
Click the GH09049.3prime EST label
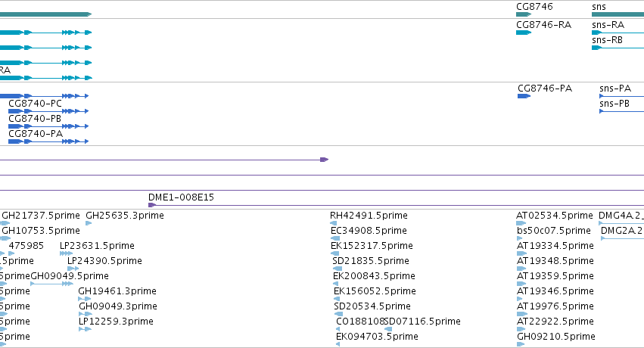118,306
